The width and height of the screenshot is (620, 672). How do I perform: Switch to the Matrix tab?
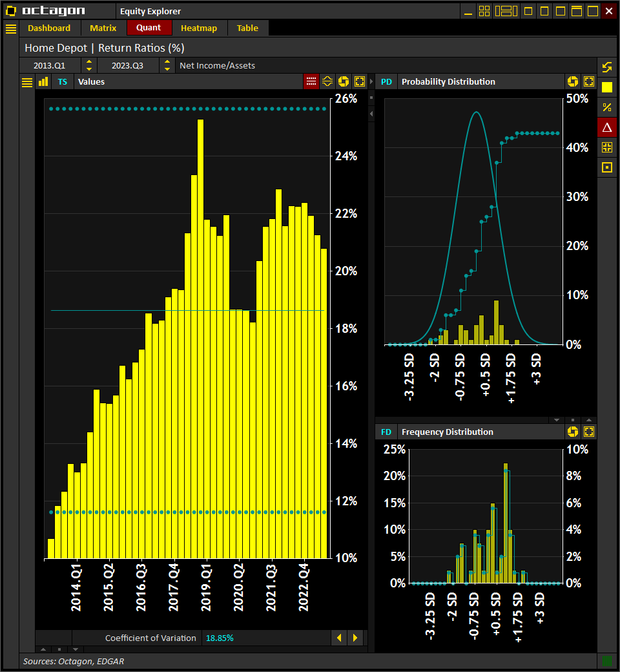103,28
